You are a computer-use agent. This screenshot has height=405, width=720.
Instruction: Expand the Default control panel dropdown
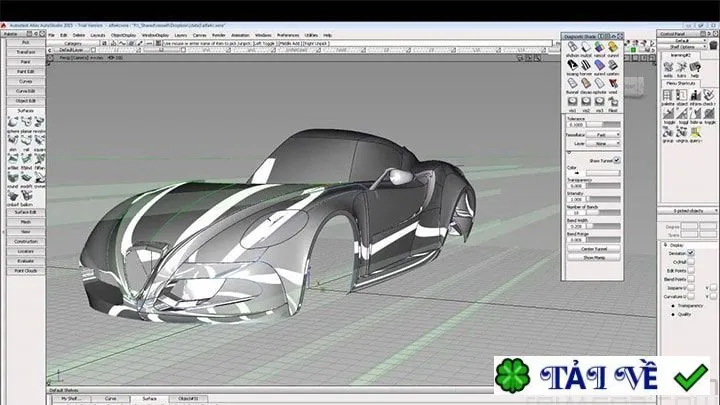[682, 41]
